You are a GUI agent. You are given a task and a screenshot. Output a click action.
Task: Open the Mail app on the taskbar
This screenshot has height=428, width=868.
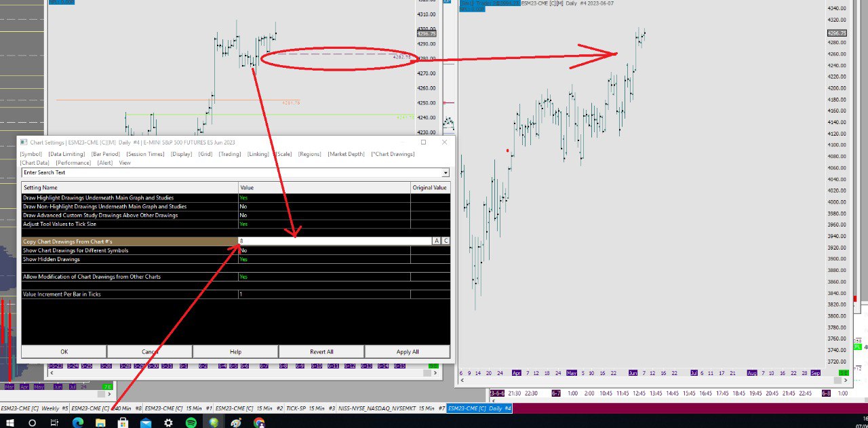[x=145, y=422]
